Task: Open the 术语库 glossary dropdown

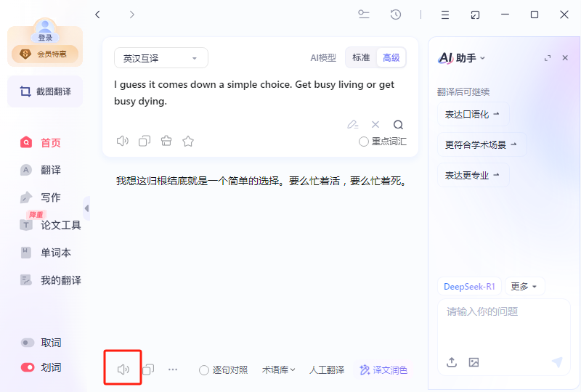Action: (279, 369)
